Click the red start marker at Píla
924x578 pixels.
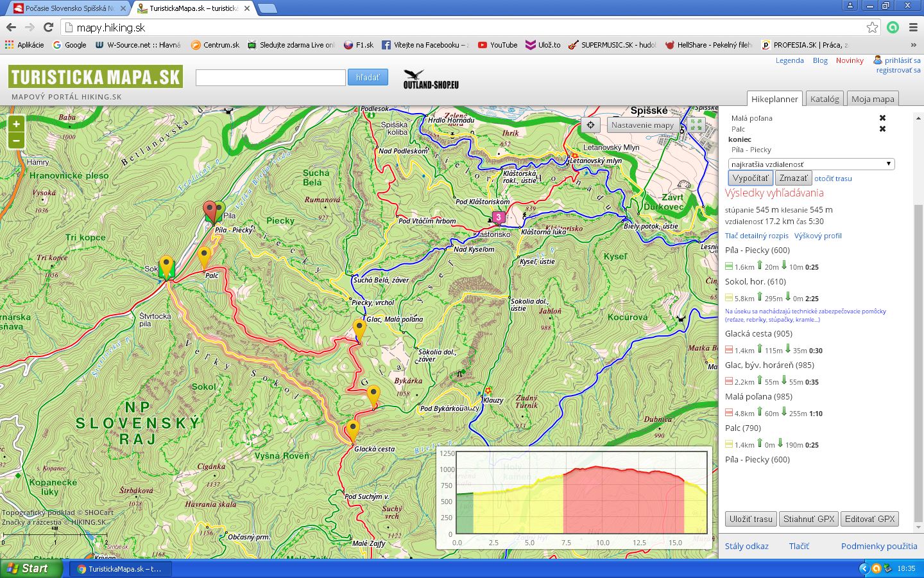coord(209,209)
